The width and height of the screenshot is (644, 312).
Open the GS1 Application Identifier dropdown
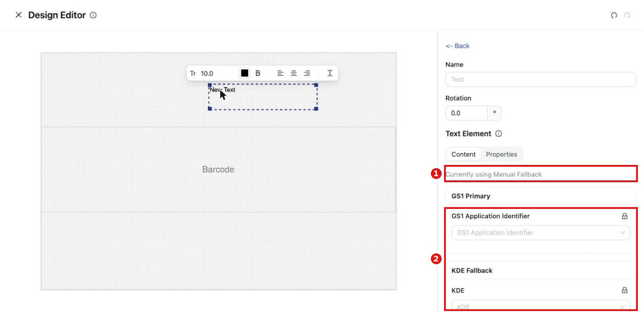[541, 233]
